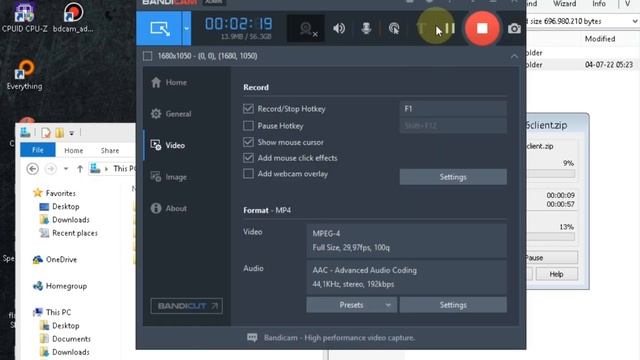Viewport: 640px width, 360px height.
Task: Open CPUID CPU-Z desktop shortcut
Action: coord(24,17)
